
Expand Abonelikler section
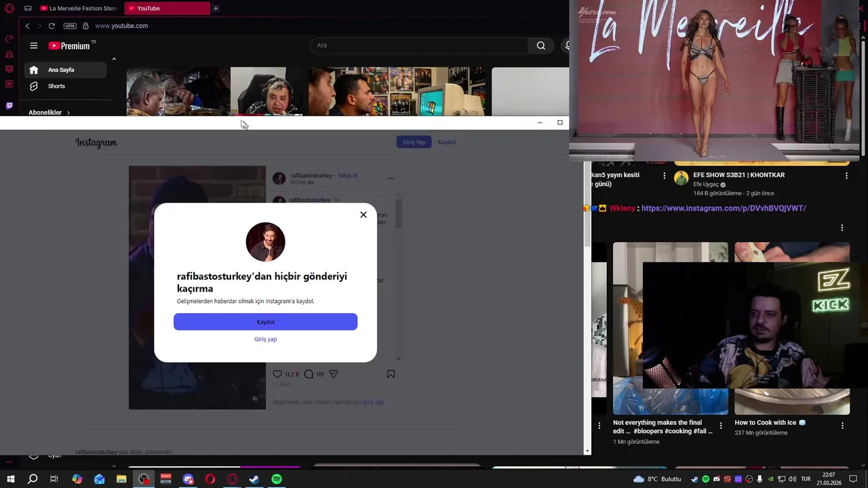click(x=49, y=113)
